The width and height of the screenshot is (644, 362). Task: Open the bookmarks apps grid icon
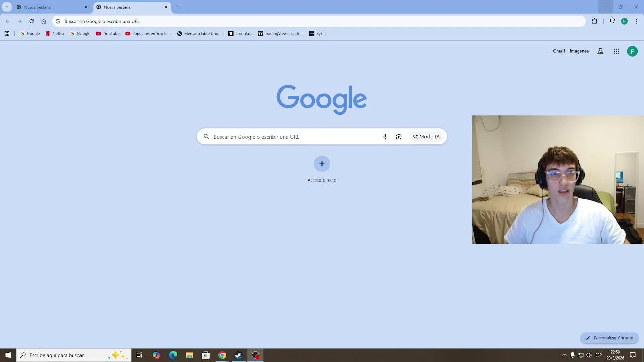[x=7, y=34]
